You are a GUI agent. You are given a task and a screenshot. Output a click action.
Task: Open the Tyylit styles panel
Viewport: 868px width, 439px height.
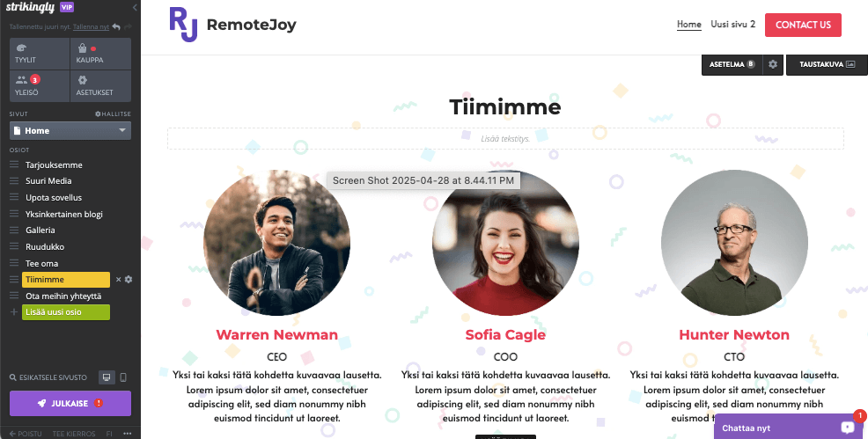(40, 54)
